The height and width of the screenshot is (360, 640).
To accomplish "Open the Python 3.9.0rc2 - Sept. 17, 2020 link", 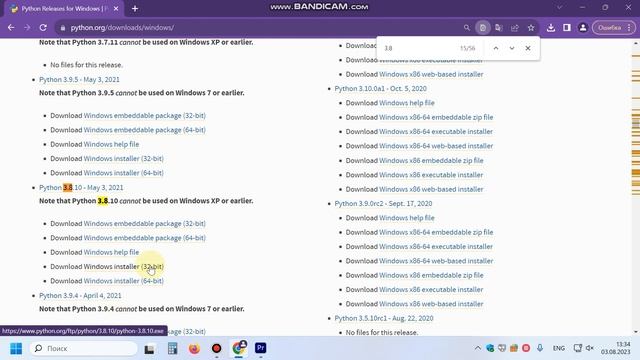I will pyautogui.click(x=383, y=204).
